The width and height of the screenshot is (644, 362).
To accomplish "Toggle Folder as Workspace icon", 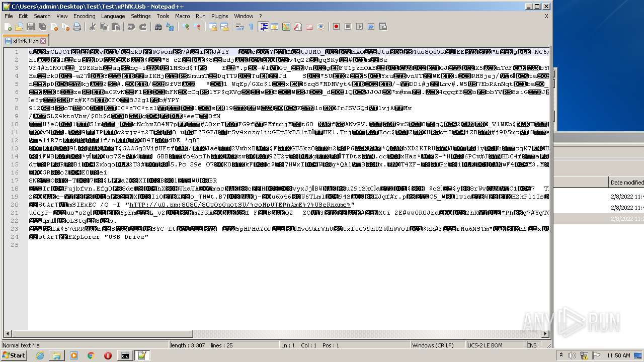I will (309, 27).
